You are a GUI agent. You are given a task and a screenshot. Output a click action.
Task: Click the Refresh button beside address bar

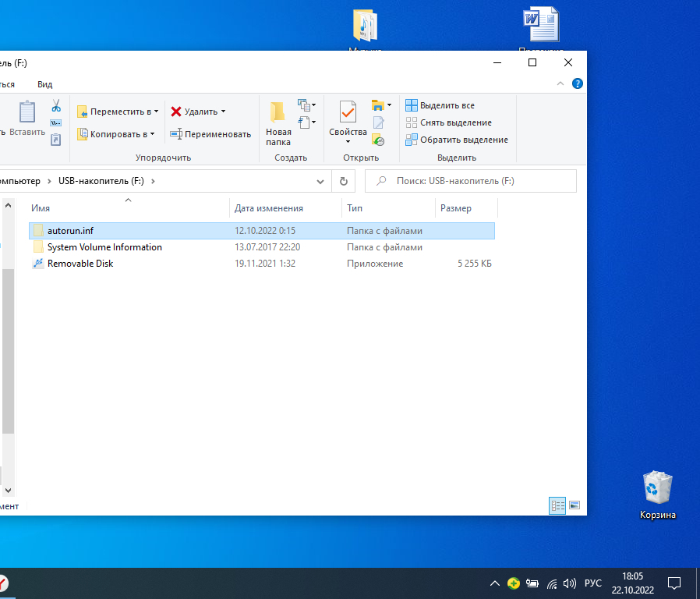[343, 181]
